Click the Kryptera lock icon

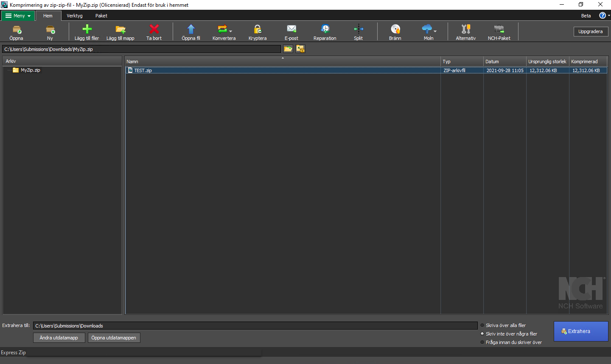tap(258, 29)
